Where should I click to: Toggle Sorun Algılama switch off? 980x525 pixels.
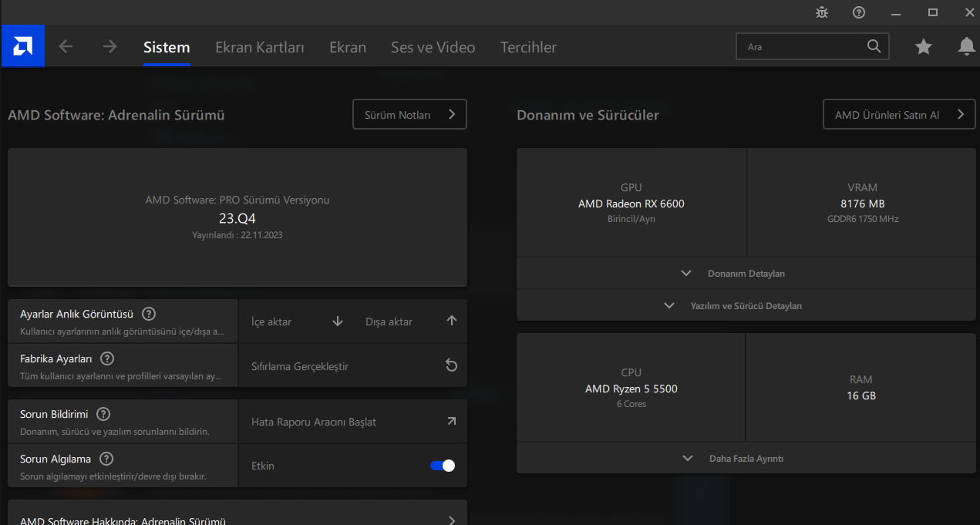pyautogui.click(x=443, y=466)
